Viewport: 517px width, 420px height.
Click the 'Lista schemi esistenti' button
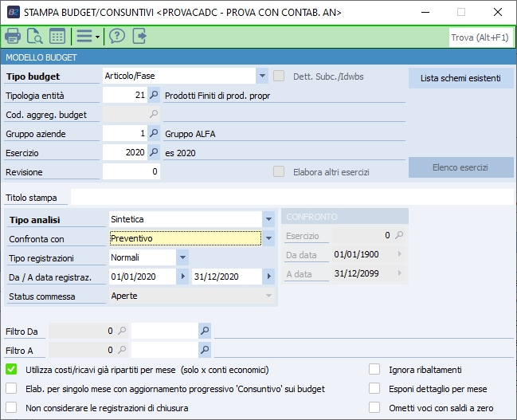coord(460,78)
